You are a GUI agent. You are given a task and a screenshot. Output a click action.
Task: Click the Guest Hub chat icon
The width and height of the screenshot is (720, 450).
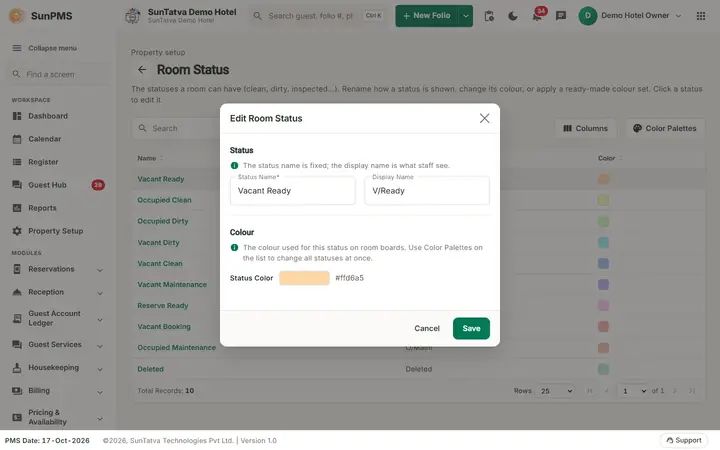(17, 185)
